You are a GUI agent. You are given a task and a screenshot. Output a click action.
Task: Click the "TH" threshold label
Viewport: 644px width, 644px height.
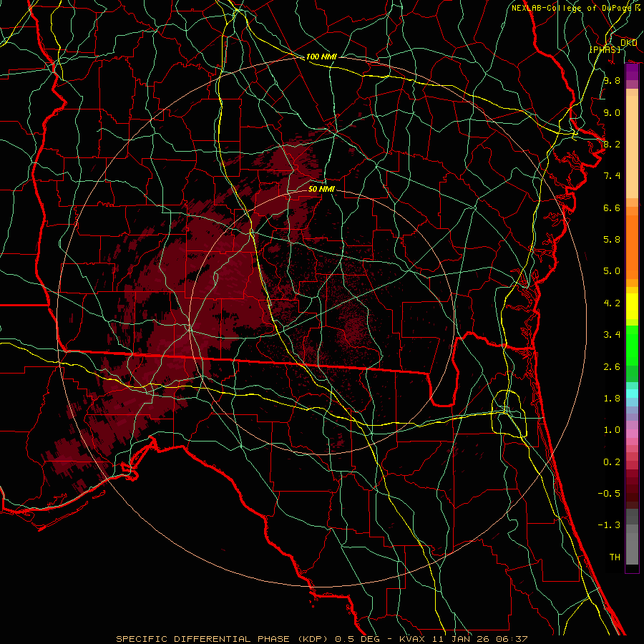point(615,557)
